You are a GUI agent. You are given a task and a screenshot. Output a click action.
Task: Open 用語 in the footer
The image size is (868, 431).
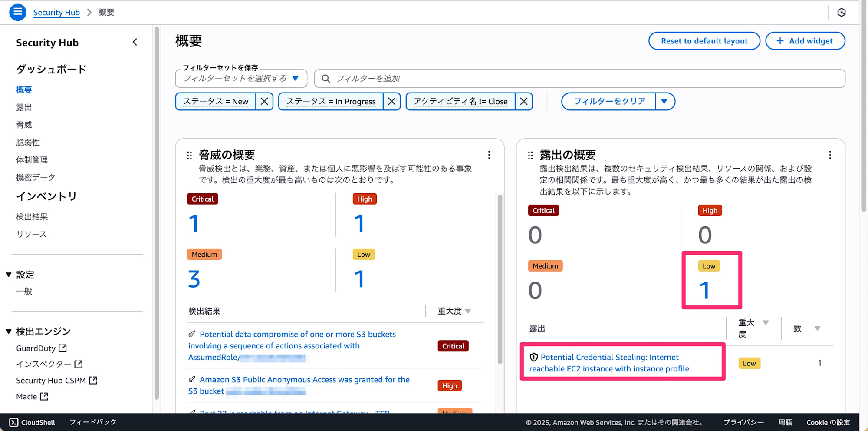coord(785,422)
